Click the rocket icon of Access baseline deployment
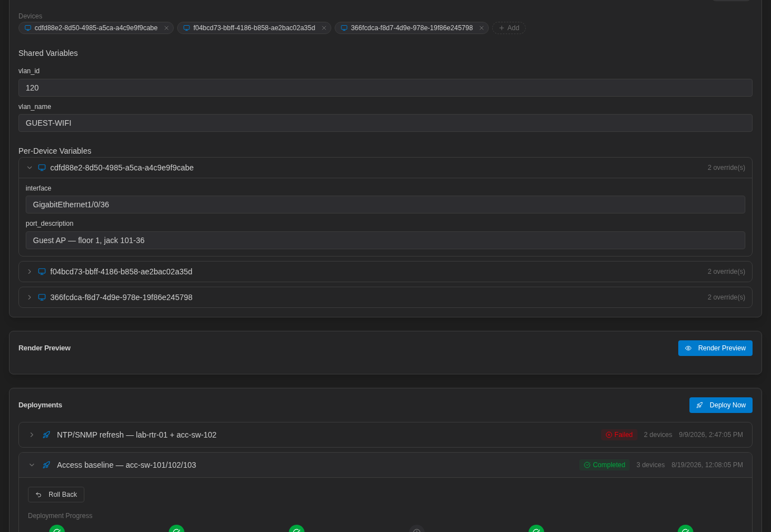The width and height of the screenshot is (771, 532). (46, 465)
